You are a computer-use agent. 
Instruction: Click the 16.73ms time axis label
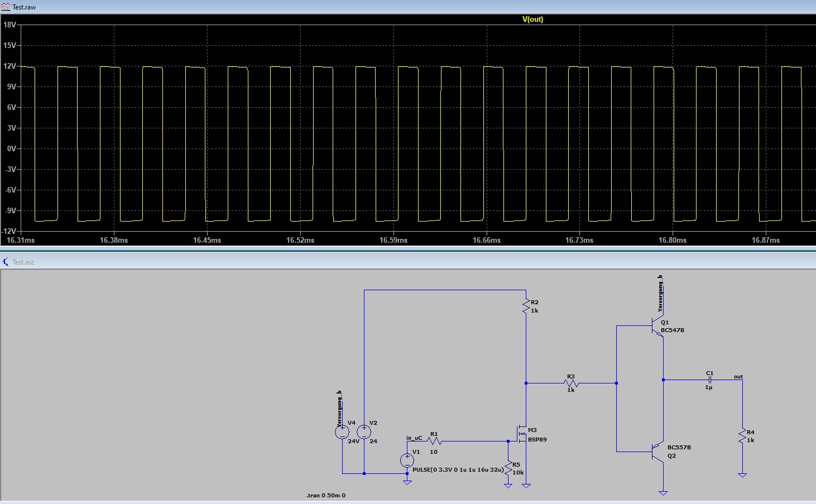click(x=579, y=241)
